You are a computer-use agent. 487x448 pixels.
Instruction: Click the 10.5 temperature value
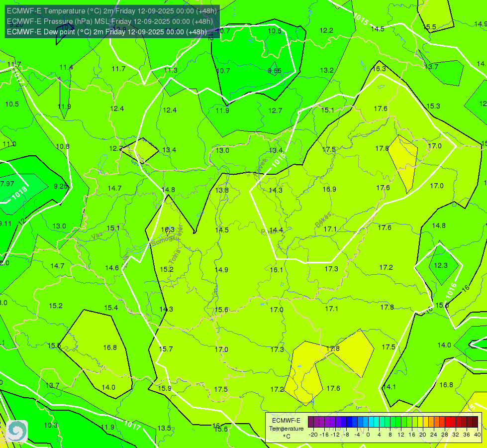click(12, 104)
